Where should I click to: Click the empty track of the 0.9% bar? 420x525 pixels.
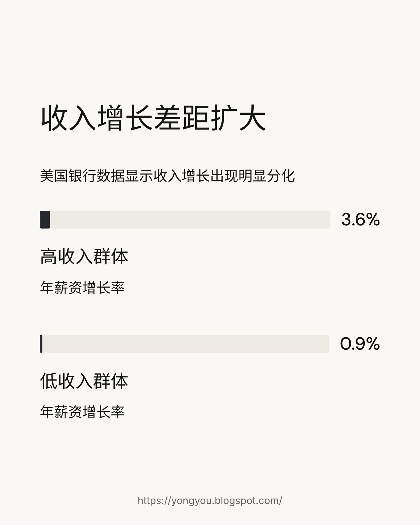pyautogui.click(x=186, y=344)
